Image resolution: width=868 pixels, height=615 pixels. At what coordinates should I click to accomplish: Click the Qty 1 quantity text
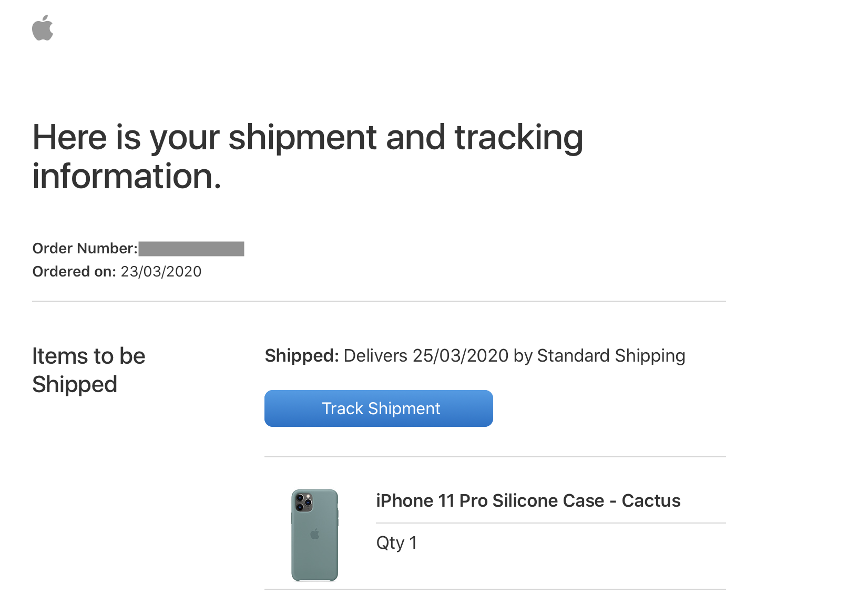tap(396, 543)
